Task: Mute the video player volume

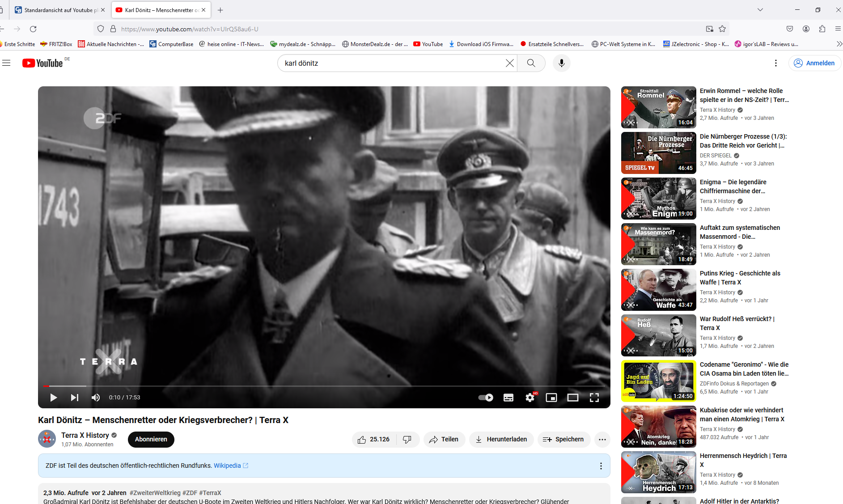Action: (96, 398)
